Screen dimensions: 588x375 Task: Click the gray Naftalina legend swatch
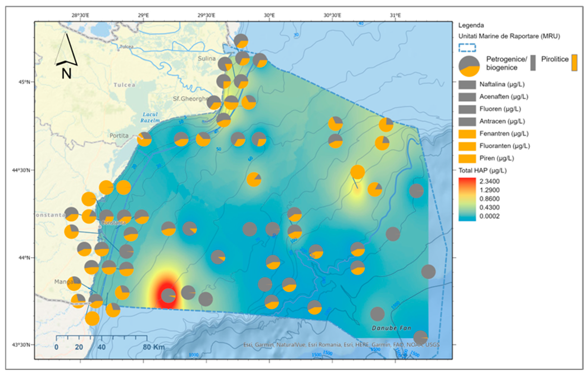[x=467, y=85]
